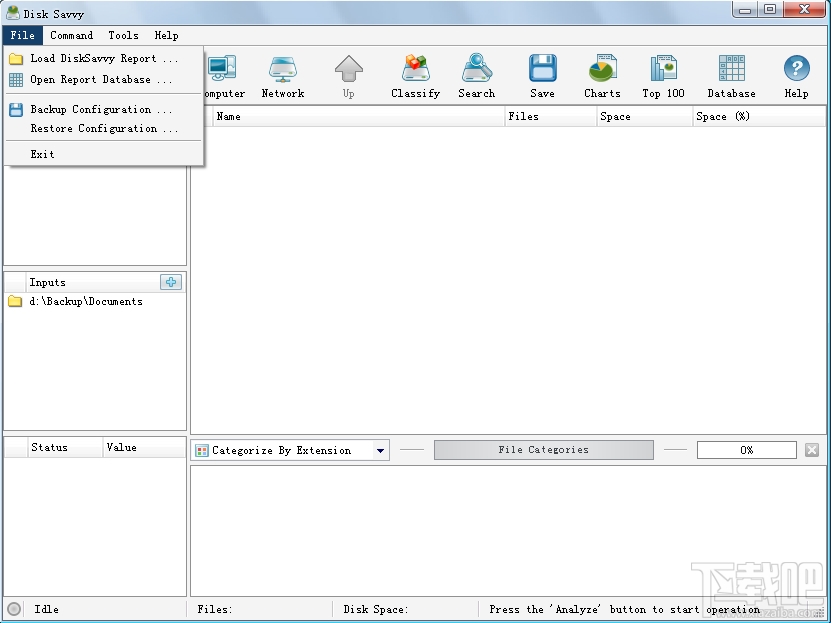Screen dimensions: 831x623
Task: Sort by the Files column header
Action: (x=551, y=117)
